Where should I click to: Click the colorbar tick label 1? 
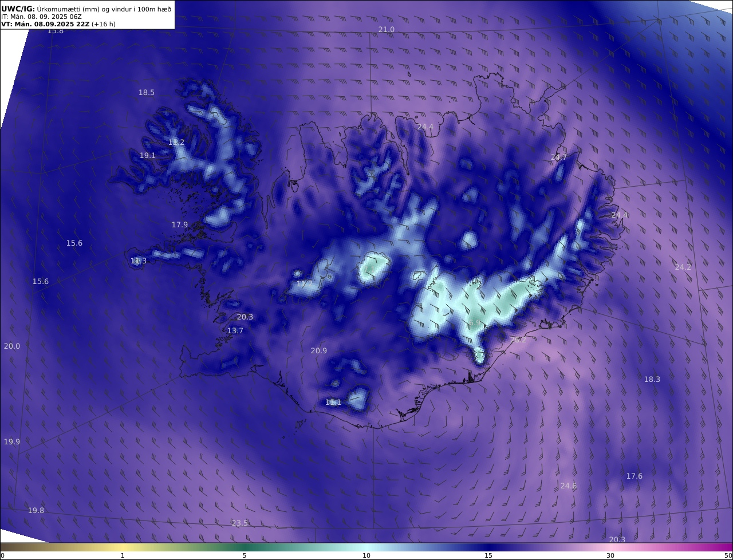click(x=123, y=555)
